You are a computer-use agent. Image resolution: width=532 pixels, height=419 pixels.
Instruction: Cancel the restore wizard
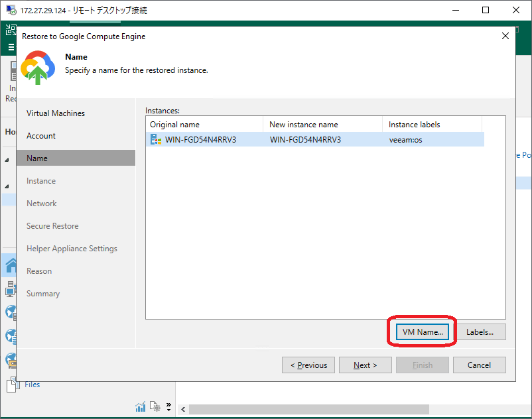click(x=480, y=365)
